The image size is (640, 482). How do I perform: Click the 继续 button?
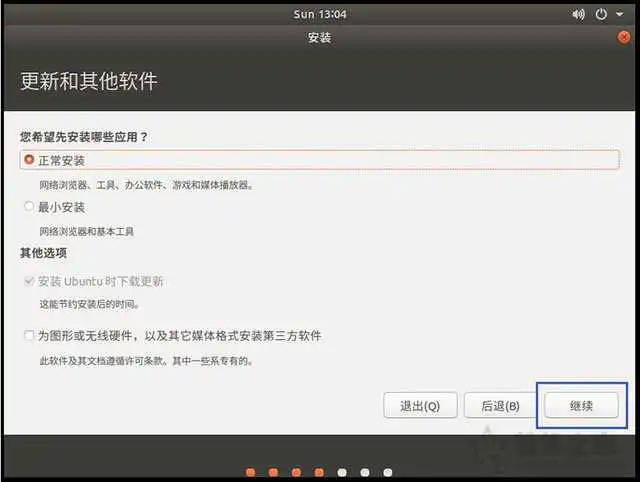[581, 406]
